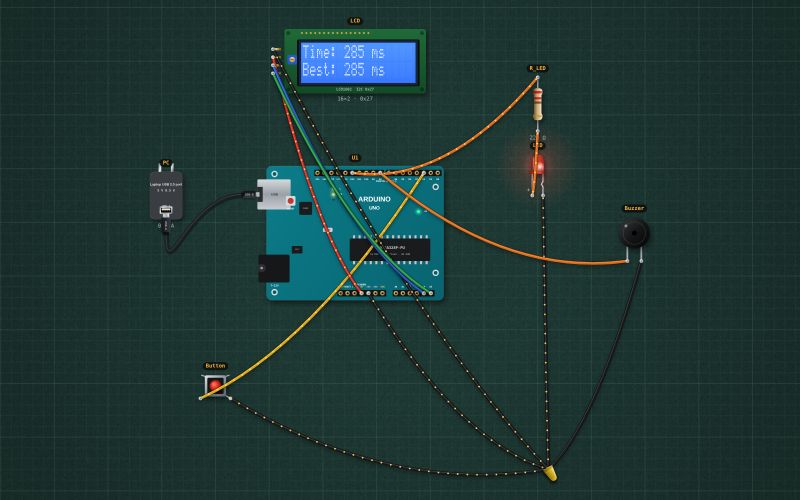Screen dimensions: 800x500
Task: Click the 'U1' Arduino label
Action: pos(355,158)
